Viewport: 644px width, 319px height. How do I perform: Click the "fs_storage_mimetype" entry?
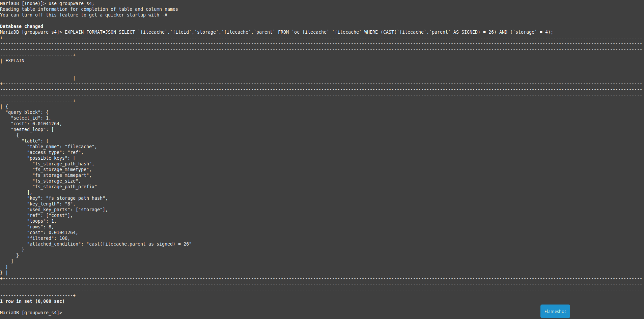click(62, 169)
